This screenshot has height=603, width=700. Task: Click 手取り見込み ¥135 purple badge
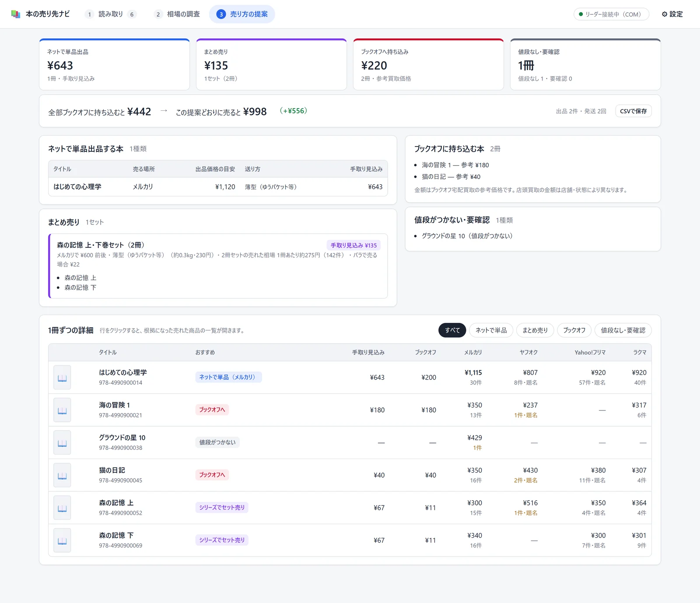(353, 245)
